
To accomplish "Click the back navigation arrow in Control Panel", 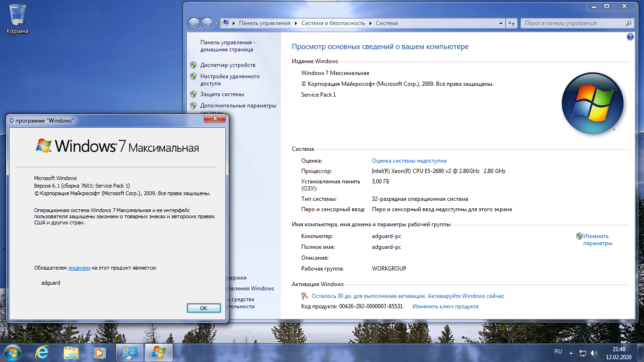I will pos(194,23).
